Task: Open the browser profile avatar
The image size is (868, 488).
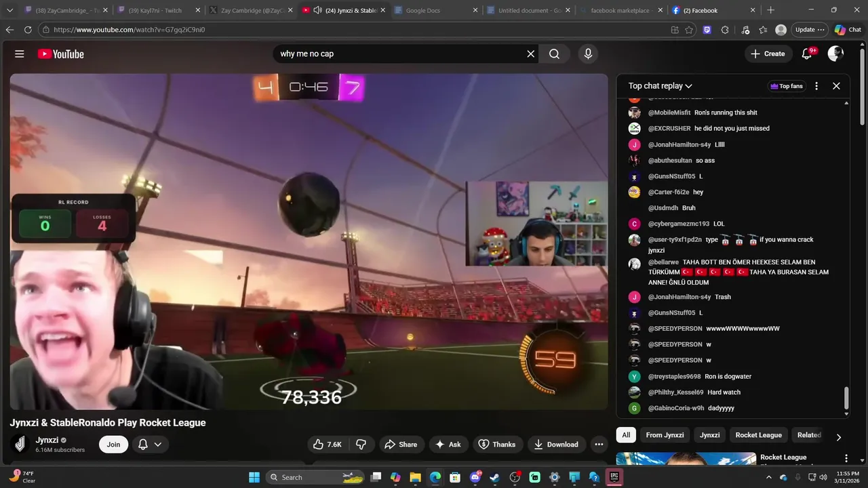Action: tap(781, 30)
